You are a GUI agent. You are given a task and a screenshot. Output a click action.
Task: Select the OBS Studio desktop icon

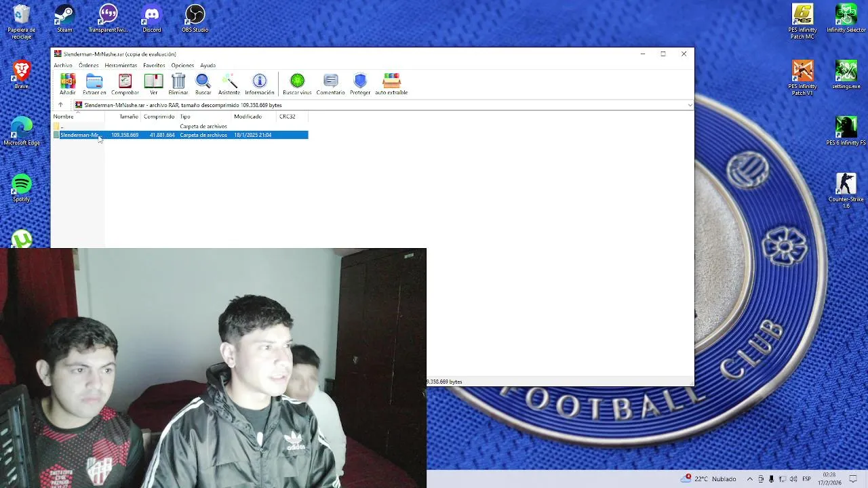pos(195,19)
